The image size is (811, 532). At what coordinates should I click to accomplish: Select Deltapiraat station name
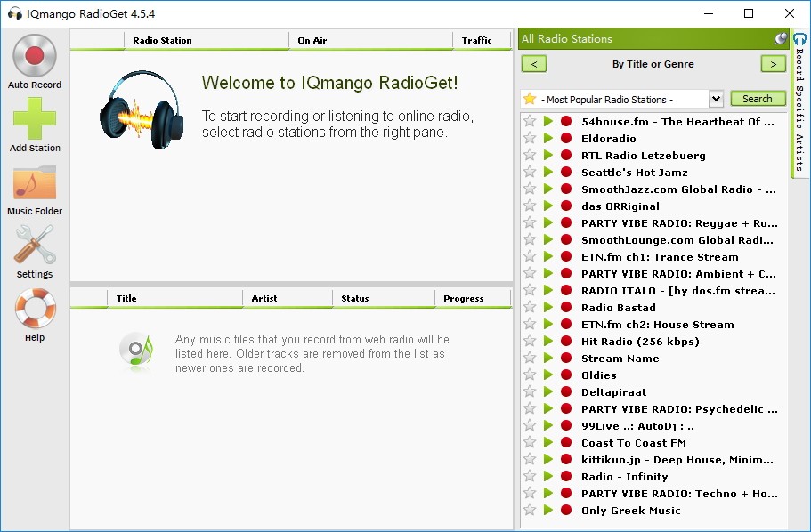pos(613,392)
